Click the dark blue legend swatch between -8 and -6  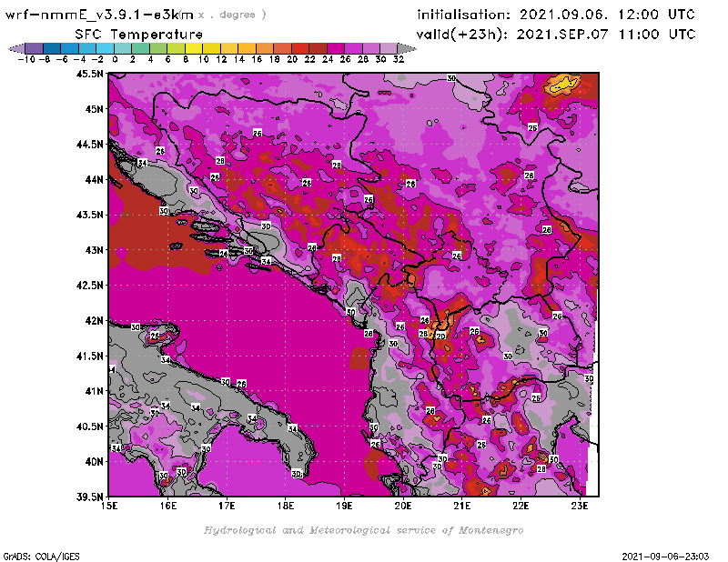[x=52, y=48]
